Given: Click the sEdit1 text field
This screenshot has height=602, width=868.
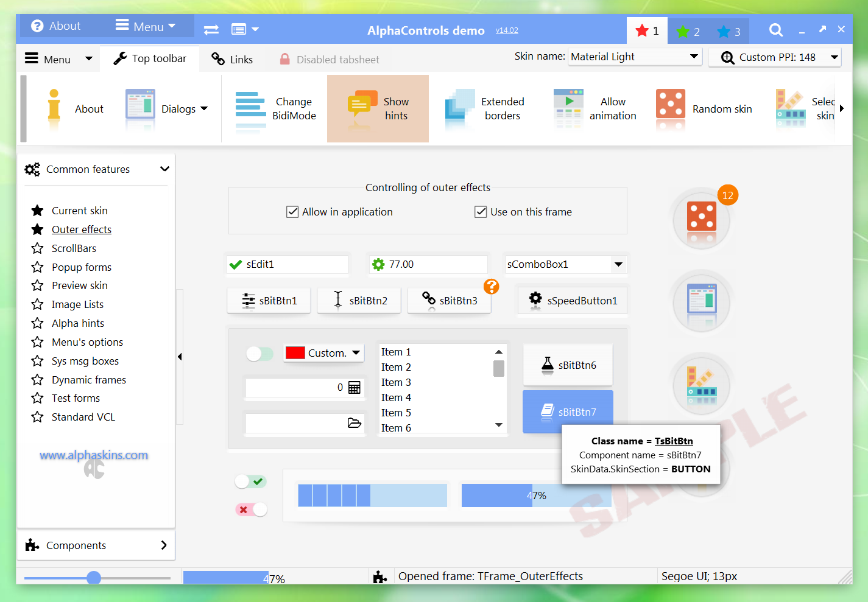Looking at the screenshot, I should coord(288,264).
